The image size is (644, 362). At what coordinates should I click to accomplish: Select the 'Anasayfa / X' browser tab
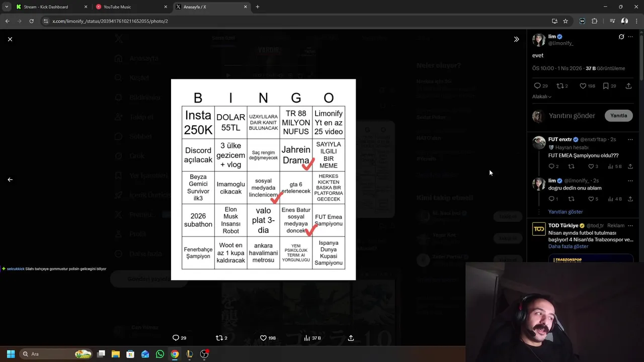[211, 7]
